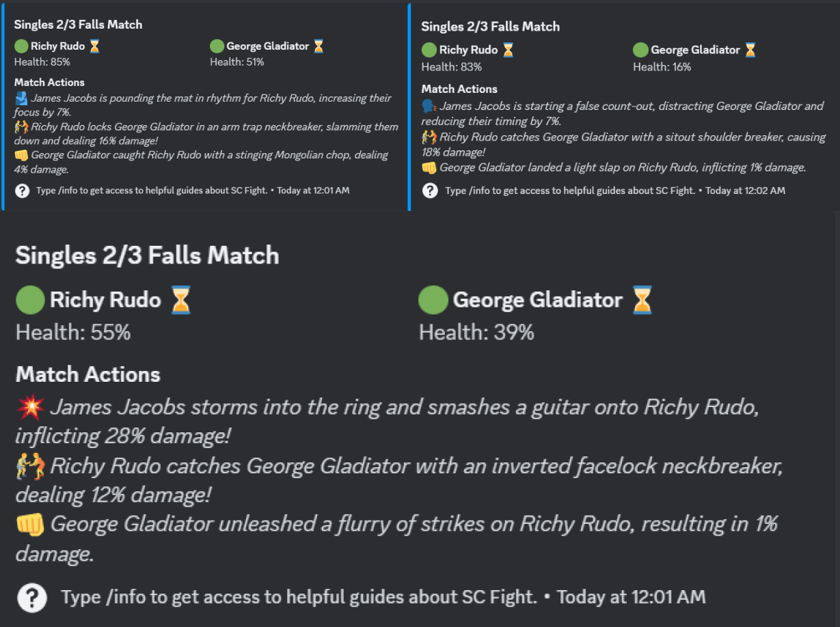Click green circle beside George Gladiator in top-right embed
This screenshot has height=627, width=840.
640,50
